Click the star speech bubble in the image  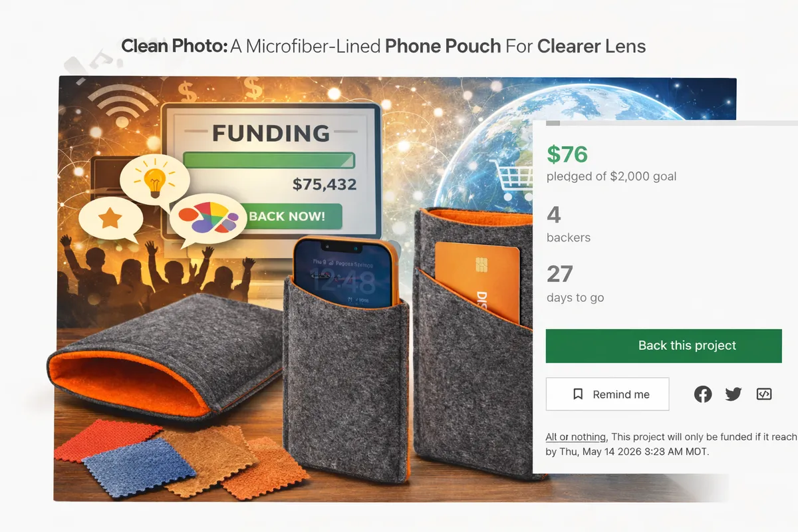point(111,220)
